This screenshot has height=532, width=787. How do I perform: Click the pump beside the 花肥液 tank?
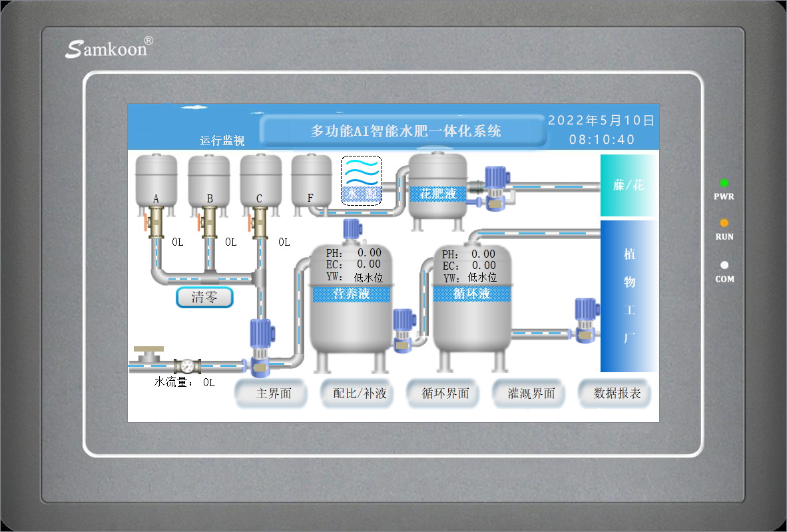click(496, 188)
